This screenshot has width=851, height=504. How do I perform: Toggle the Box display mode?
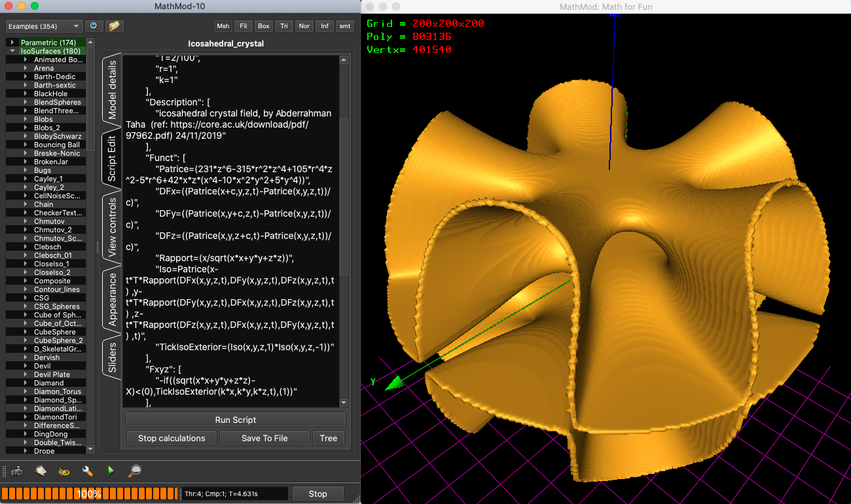(263, 26)
